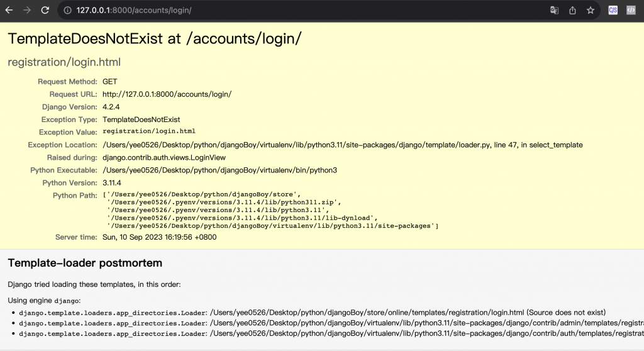Select the site-packages Python Path entry
The width and height of the screenshot is (644, 351).
click(273, 226)
